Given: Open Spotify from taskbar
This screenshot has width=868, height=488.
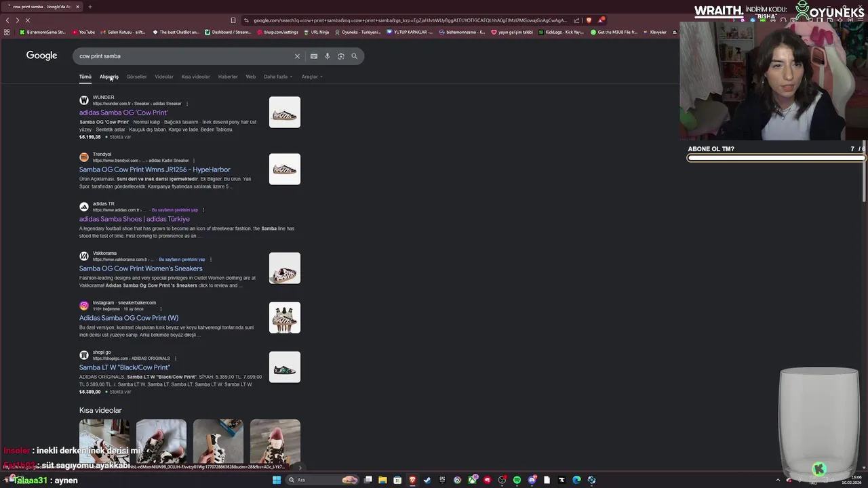Looking at the screenshot, I should click(517, 480).
